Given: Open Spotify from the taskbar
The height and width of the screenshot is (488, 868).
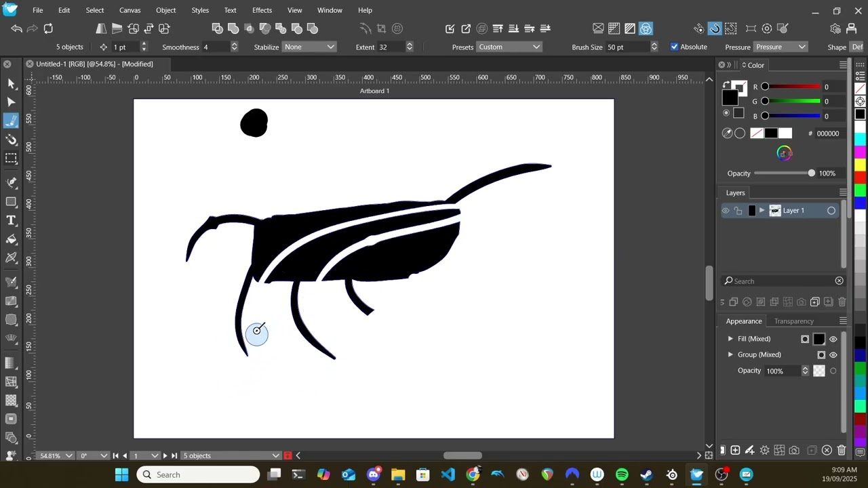Looking at the screenshot, I should click(622, 474).
